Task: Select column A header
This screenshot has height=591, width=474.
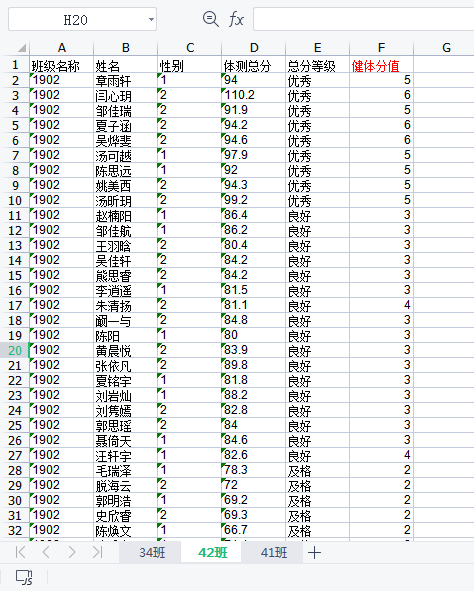Action: coord(62,48)
